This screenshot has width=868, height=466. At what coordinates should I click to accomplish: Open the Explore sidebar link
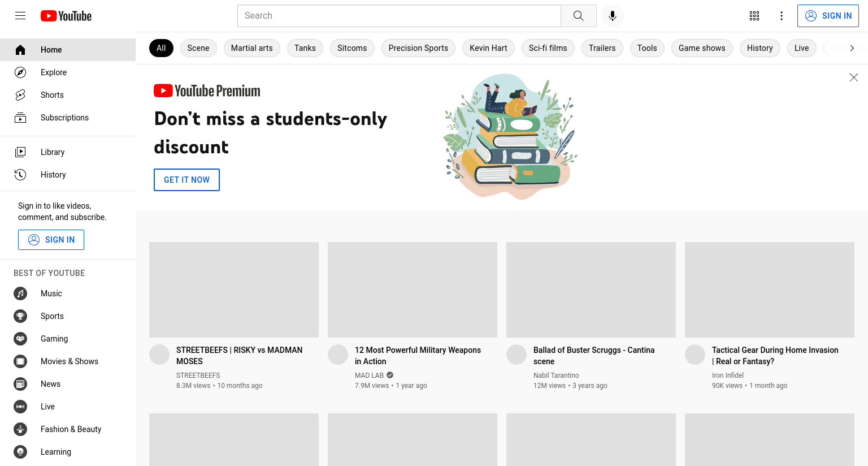[68, 72]
